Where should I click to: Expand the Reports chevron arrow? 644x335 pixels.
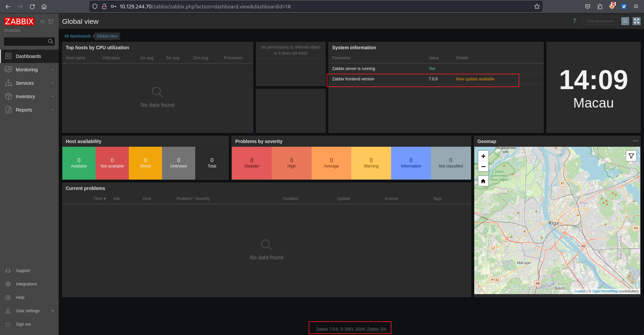pos(53,110)
